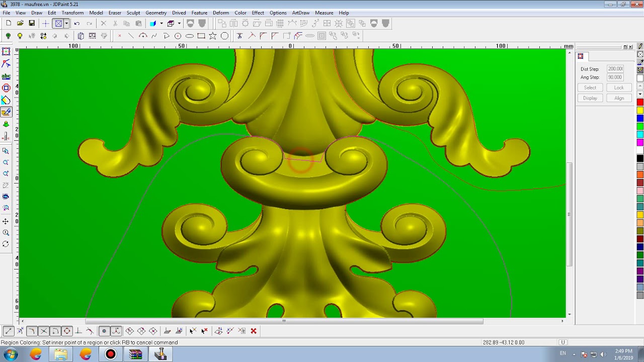Viewport: 644px width, 362px height.
Task: Click the Ang Step input field
Action: [615, 77]
